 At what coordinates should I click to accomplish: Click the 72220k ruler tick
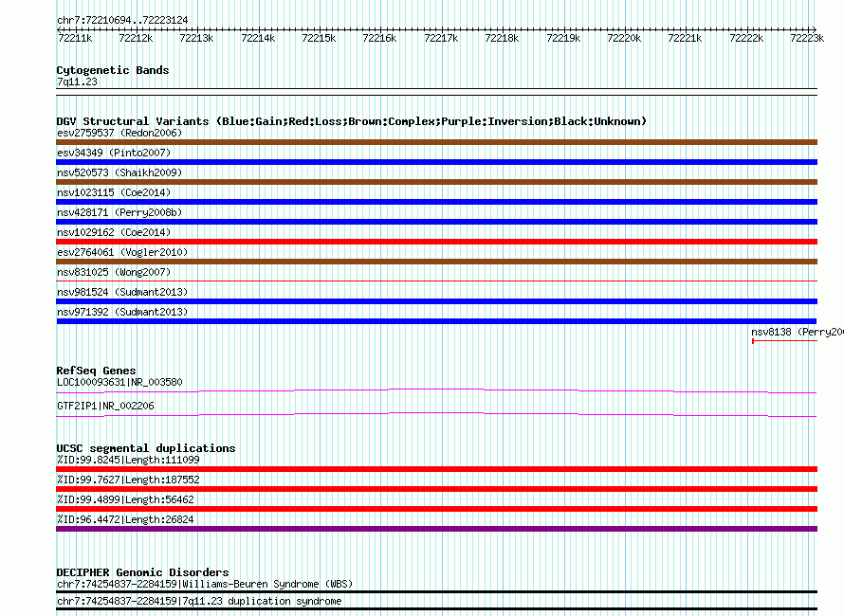[x=624, y=38]
